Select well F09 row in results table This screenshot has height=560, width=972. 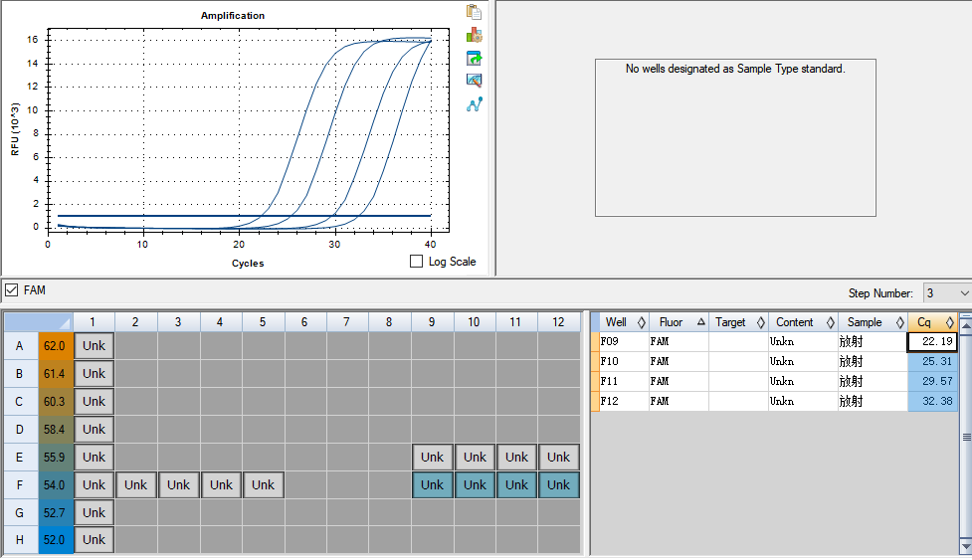point(774,341)
